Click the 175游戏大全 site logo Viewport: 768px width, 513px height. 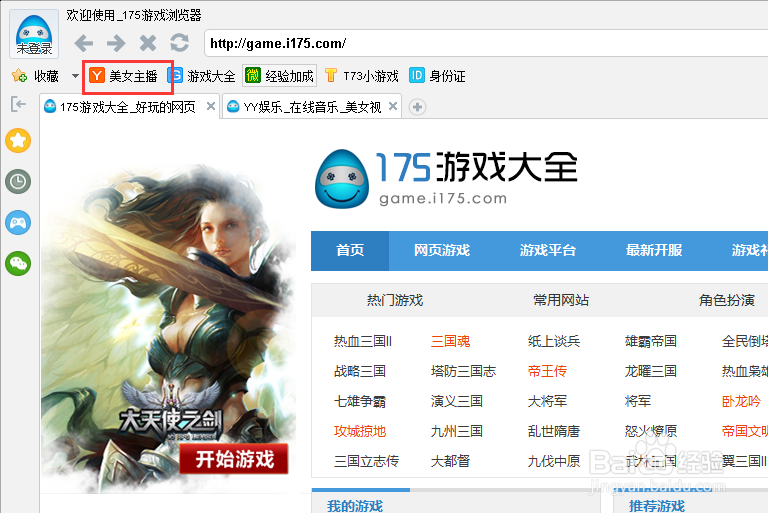446,179
